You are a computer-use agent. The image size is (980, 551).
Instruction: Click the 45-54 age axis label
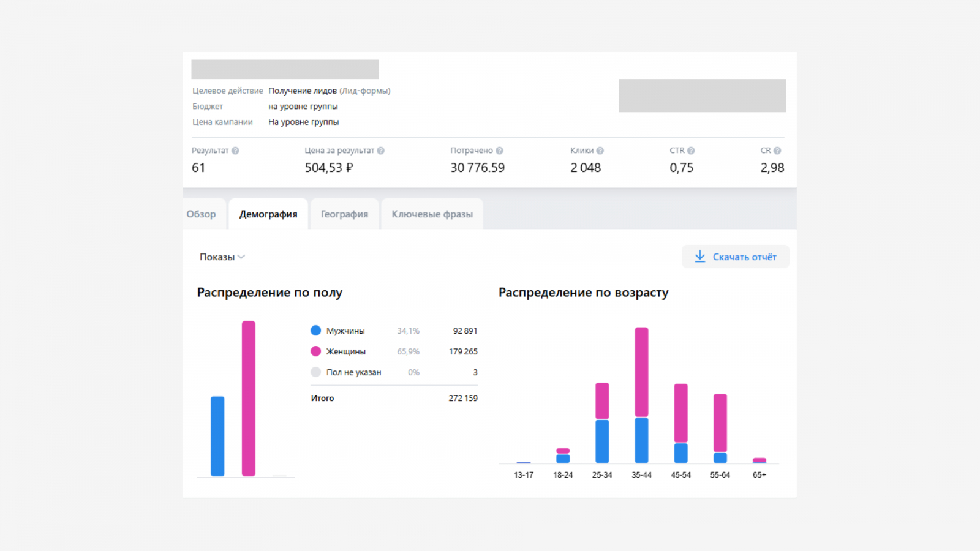(x=681, y=475)
